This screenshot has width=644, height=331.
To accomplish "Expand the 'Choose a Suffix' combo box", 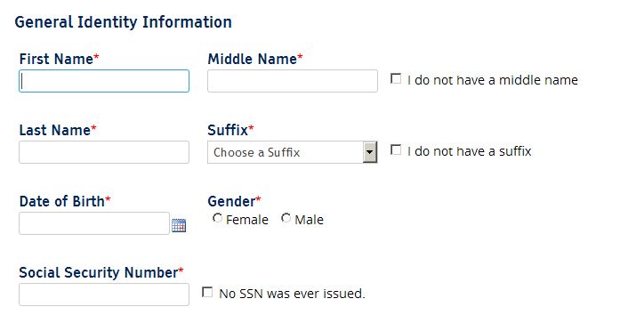I will [293, 152].
